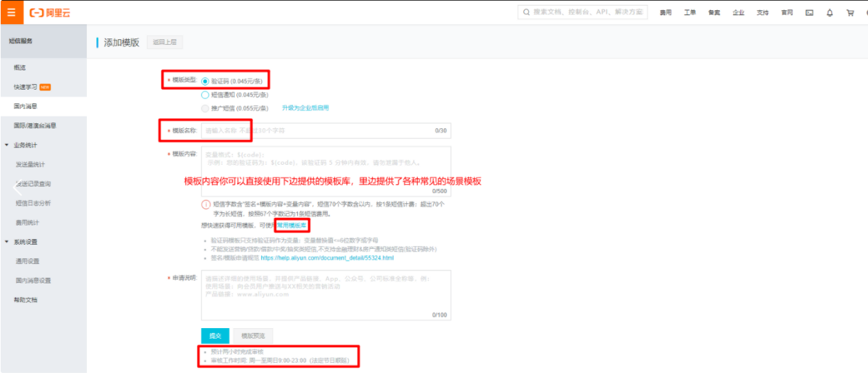The height and width of the screenshot is (375, 868).
Task: Focus the top search box
Action: (x=583, y=12)
